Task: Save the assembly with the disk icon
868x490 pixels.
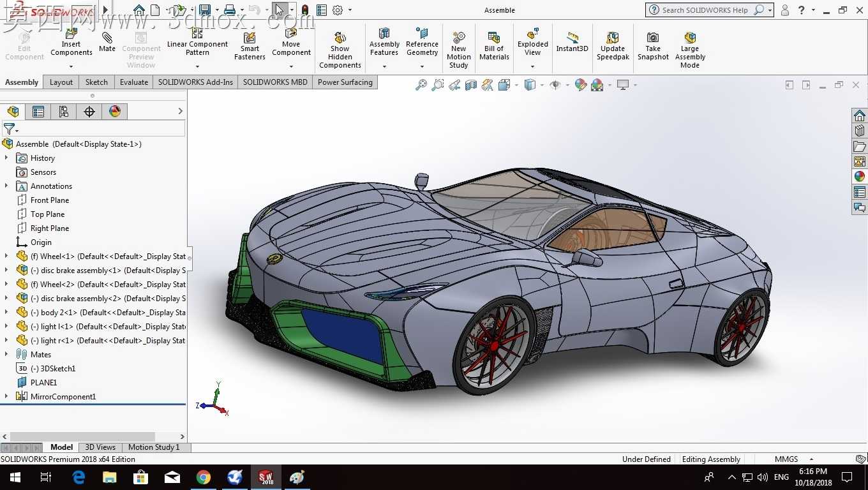Action: tap(204, 10)
